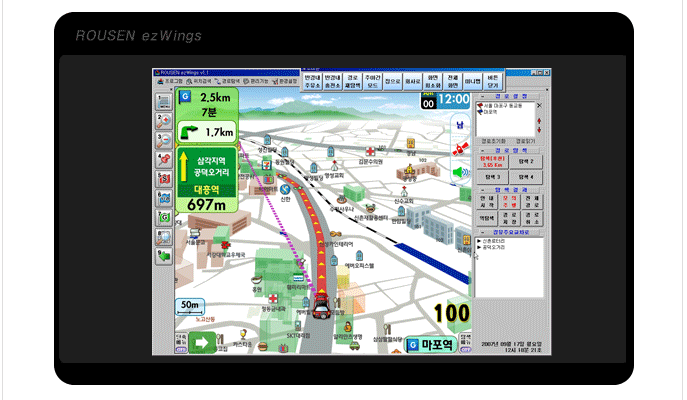
Task: Click the green right-arrow button at bottom
Action: (202, 342)
